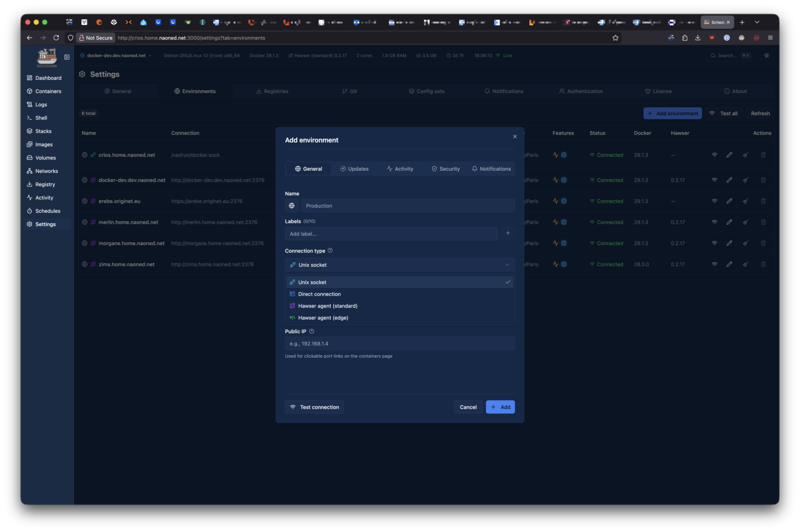Open the Connection type dropdown showing Unix socket
Viewport: 800px width, 532px height.
click(x=399, y=265)
